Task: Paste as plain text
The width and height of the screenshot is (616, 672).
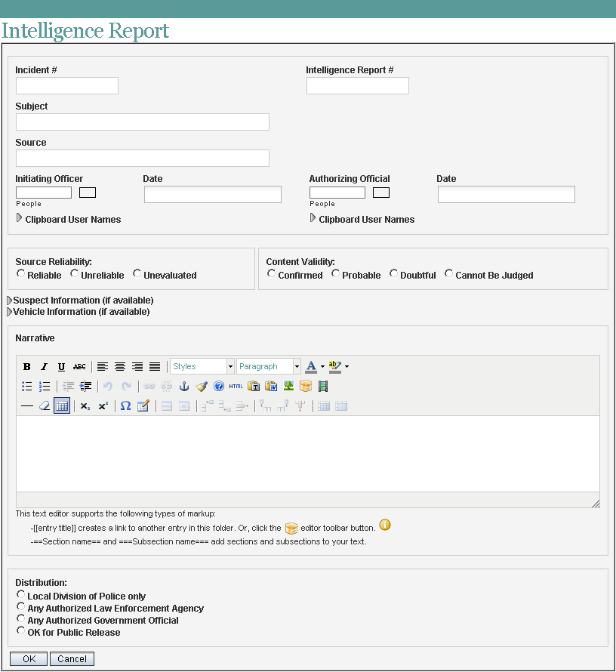Action: (254, 386)
